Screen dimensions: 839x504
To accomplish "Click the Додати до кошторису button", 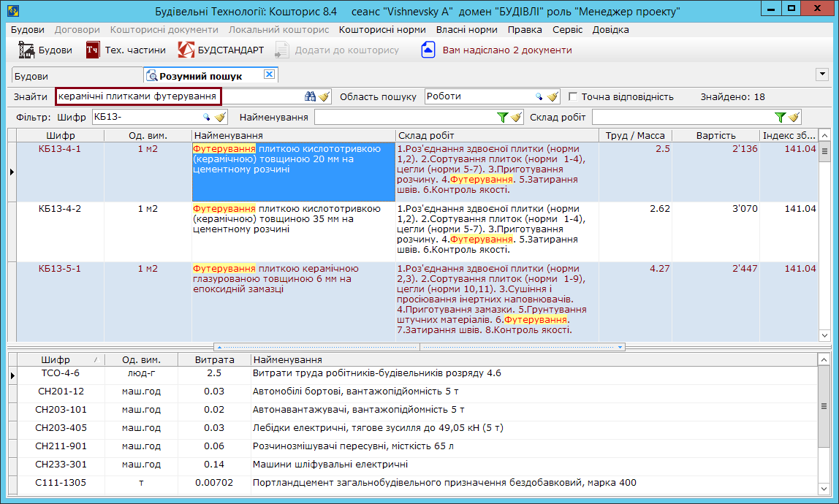I will 337,50.
